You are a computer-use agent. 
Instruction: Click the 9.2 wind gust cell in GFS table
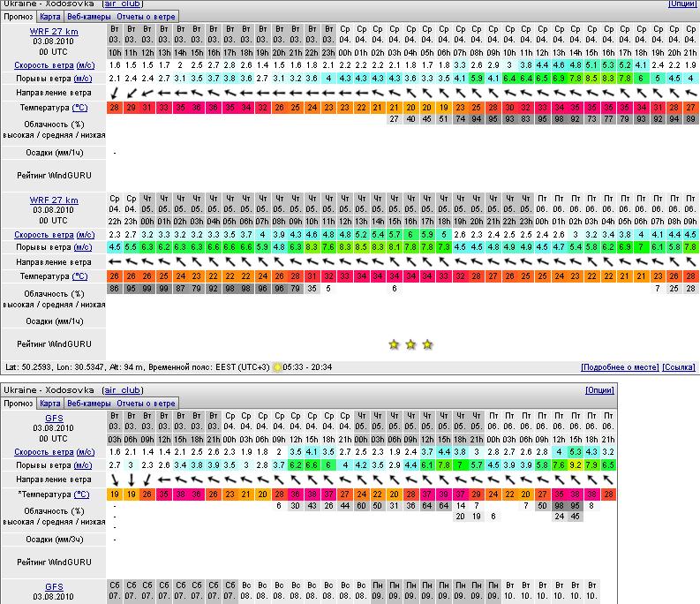pos(575,464)
